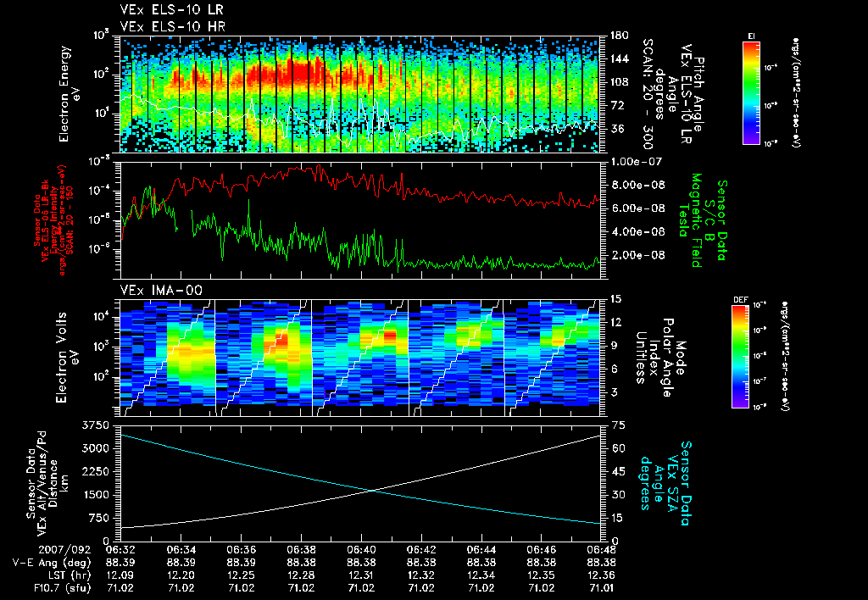Click the '9' polar angle index tick label
868x600 pixels.
614,346
